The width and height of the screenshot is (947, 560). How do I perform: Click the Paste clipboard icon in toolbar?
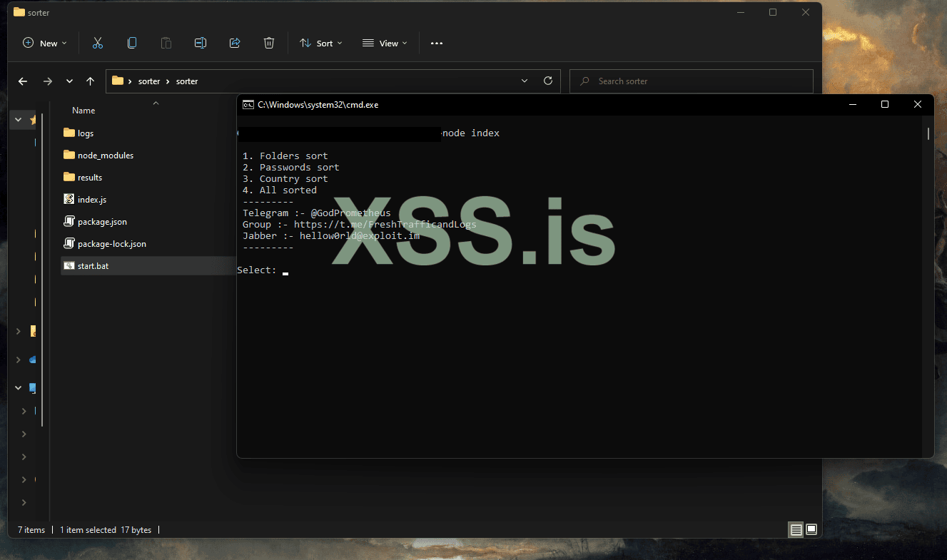tap(166, 44)
